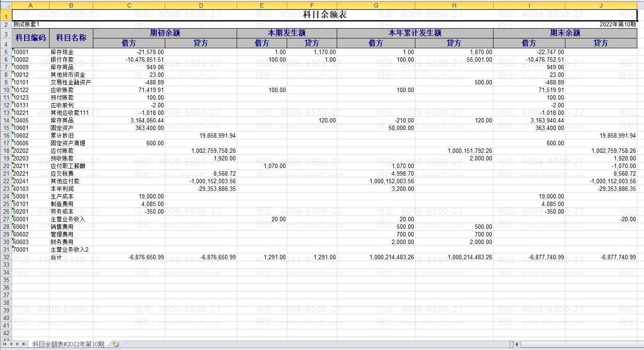The image size is (644, 350).
Task: Insert a new worksheet with the tab icon
Action: click(116, 344)
